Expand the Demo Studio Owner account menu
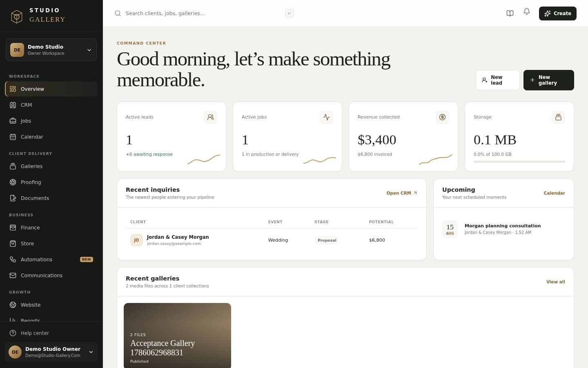This screenshot has height=368, width=588. point(51,352)
